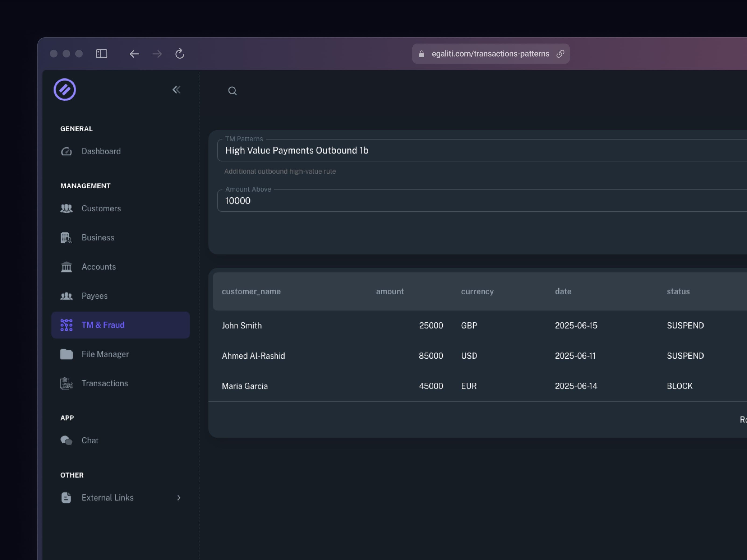
Task: Toggle the browser sidebar panel icon
Action: (102, 54)
